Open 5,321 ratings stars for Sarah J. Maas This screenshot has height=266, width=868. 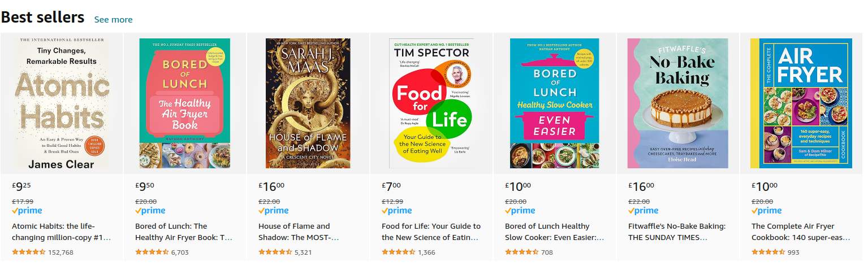[275, 252]
